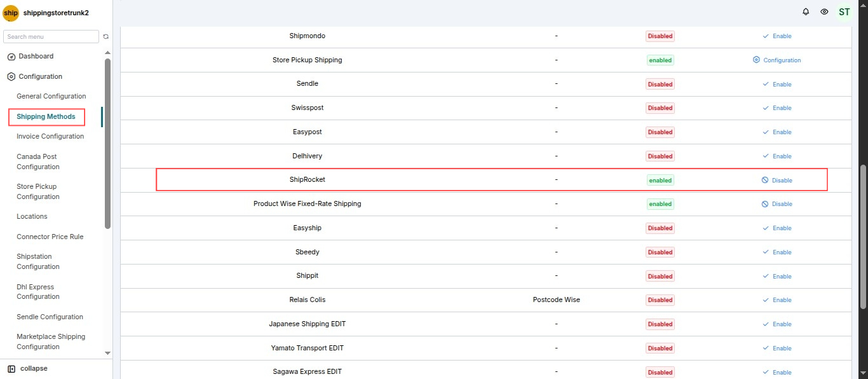Enable Japanese Shipping EDIT method
The width and height of the screenshot is (868, 379).
click(777, 324)
